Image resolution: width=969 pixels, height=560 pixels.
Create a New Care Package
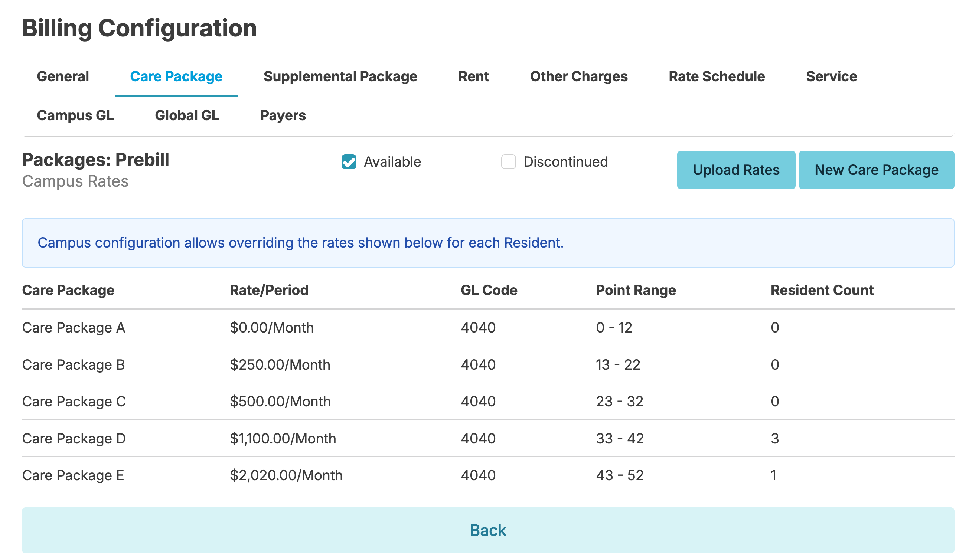[x=876, y=170]
